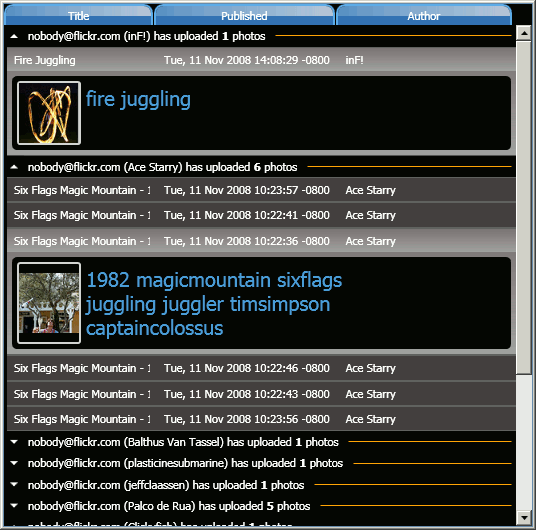The width and height of the screenshot is (536, 530).
Task: Click the scrollbar down arrow
Action: [524, 518]
